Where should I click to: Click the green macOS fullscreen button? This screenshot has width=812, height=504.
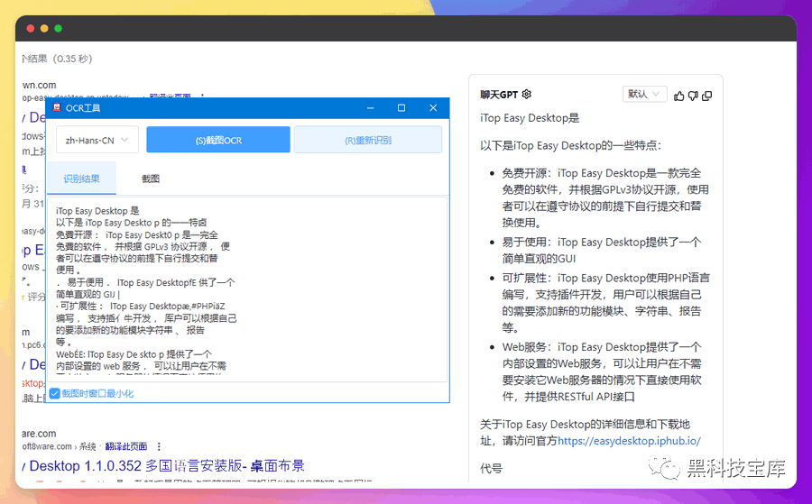click(x=59, y=29)
